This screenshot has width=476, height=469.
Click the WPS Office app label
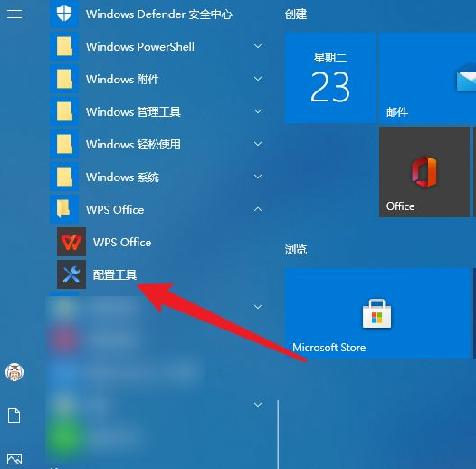pos(122,243)
